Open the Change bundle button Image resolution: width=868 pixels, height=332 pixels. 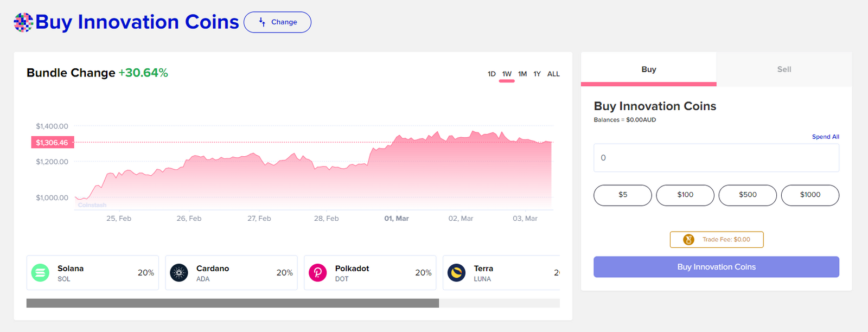click(x=277, y=22)
